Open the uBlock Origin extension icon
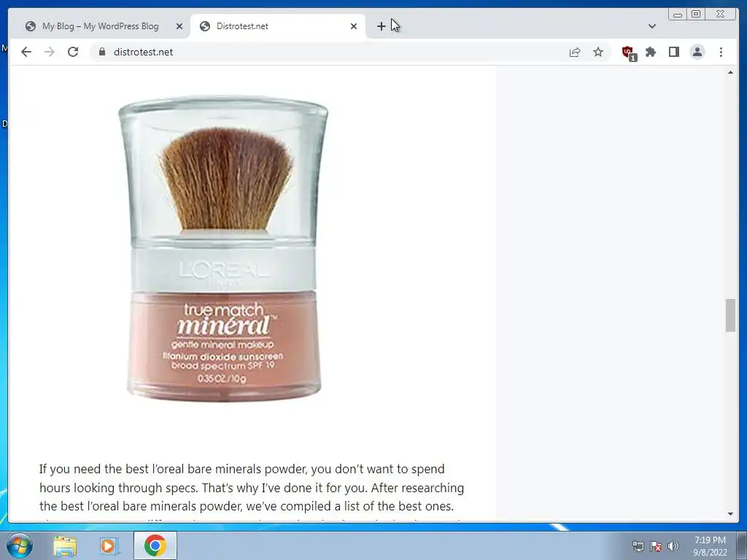 (x=629, y=52)
